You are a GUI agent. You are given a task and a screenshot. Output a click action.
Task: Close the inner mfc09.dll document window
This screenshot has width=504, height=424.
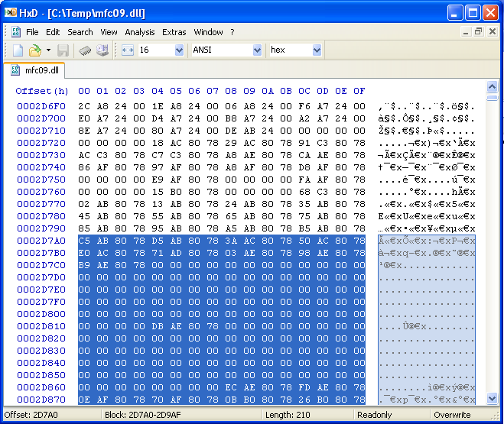[492, 32]
